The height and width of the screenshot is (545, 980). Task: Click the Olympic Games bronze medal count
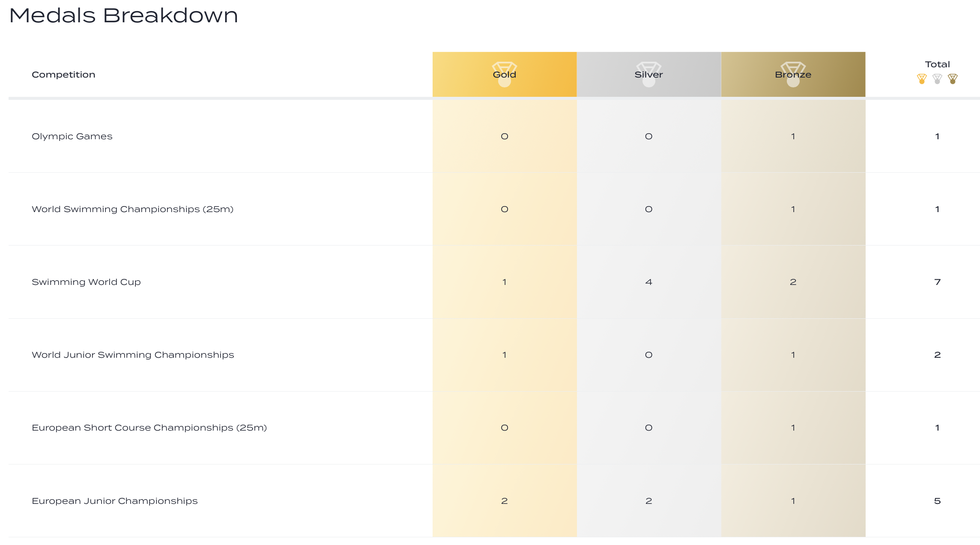coord(793,136)
